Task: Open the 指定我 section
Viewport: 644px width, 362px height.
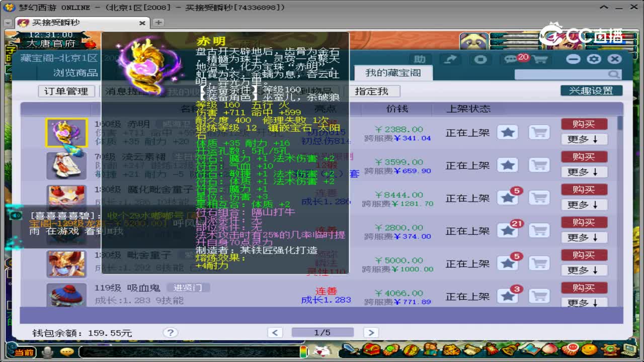Action: pyautogui.click(x=371, y=91)
